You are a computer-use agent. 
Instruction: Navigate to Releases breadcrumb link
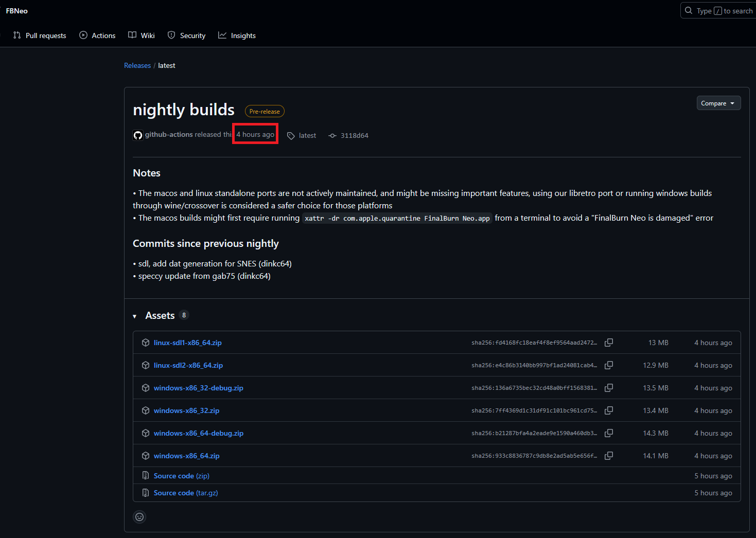point(137,65)
